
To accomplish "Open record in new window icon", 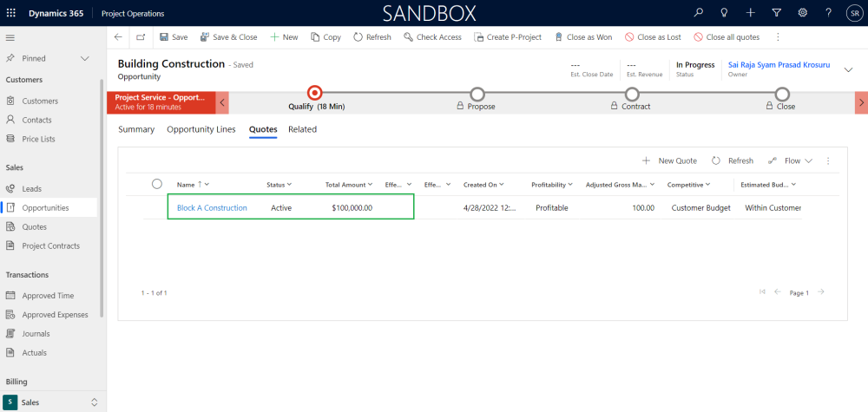I will pos(141,37).
